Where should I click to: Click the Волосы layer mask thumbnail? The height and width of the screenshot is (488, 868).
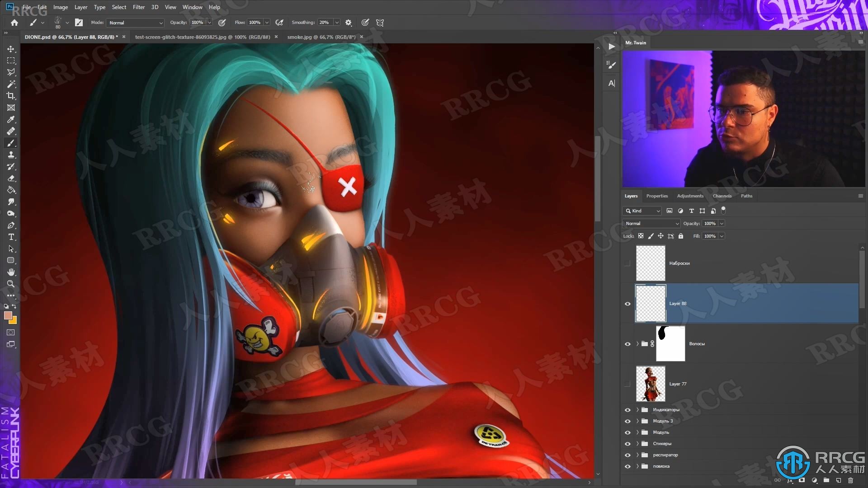point(670,344)
